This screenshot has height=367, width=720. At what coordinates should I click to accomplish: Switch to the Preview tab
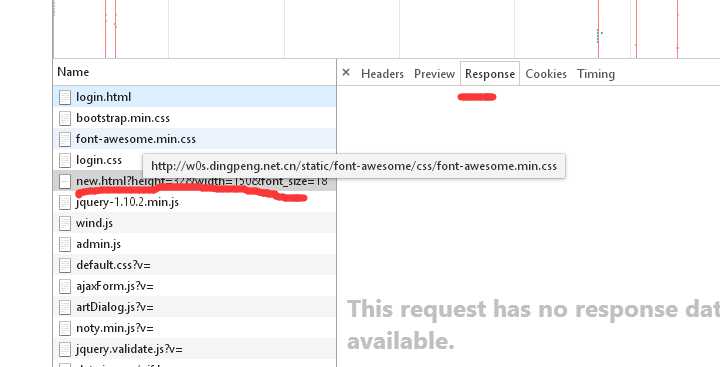[x=434, y=74]
